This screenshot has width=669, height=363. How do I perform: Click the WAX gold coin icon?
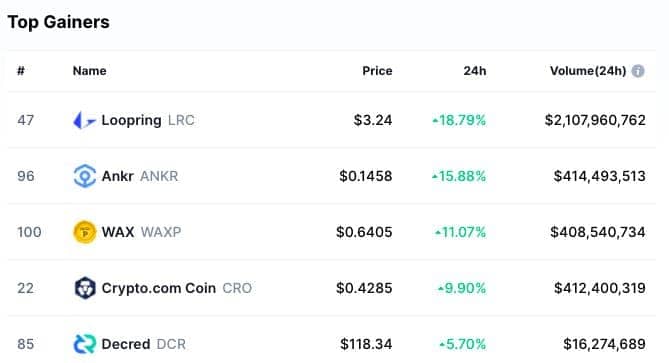84,232
